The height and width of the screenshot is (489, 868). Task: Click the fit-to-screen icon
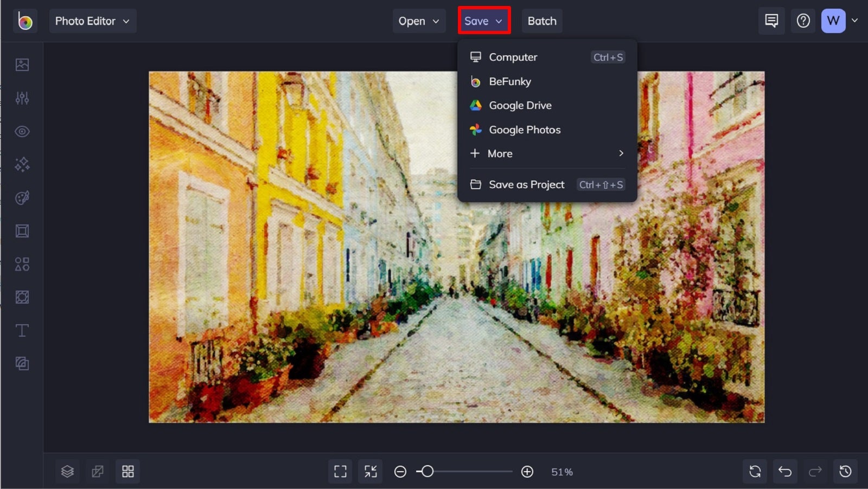pos(371,471)
